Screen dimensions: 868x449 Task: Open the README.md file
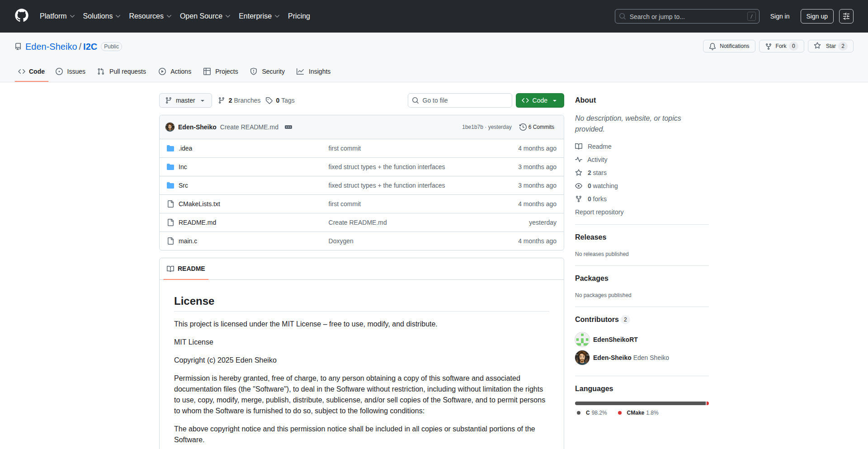coord(197,222)
